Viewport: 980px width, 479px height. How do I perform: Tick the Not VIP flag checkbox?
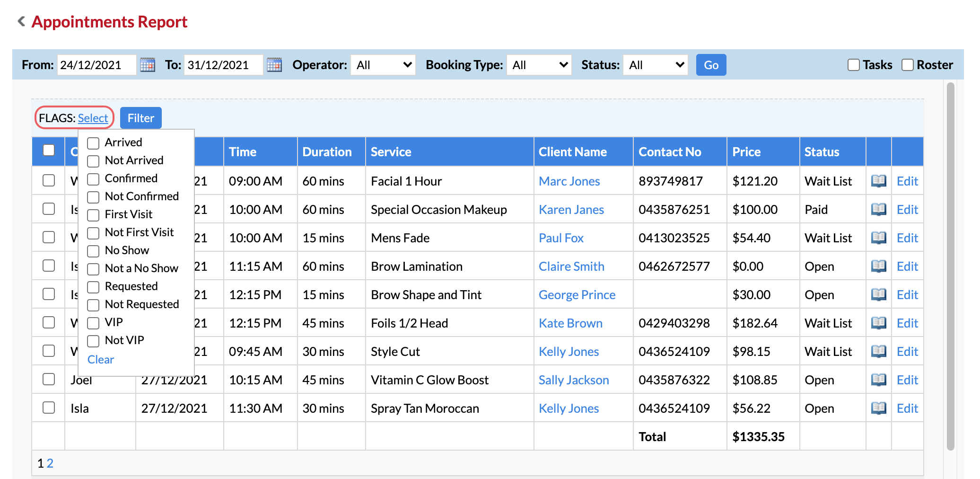(x=93, y=341)
